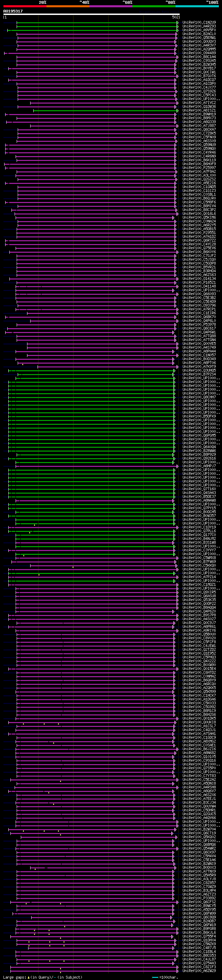
Task: Select label UniRef100_A7RCP1
Action: 199,309
